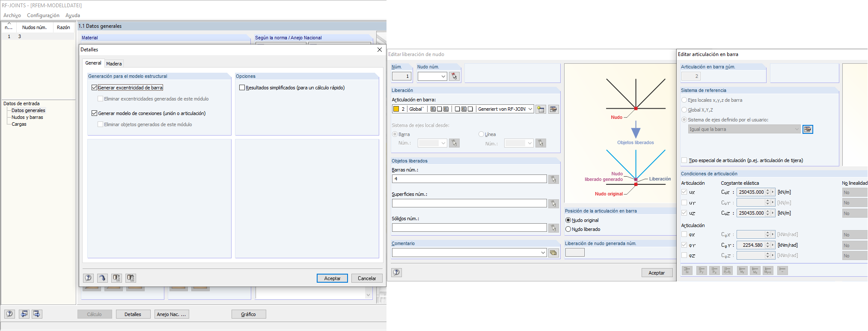
Task: Open the Comentario dropdown
Action: [x=543, y=253]
